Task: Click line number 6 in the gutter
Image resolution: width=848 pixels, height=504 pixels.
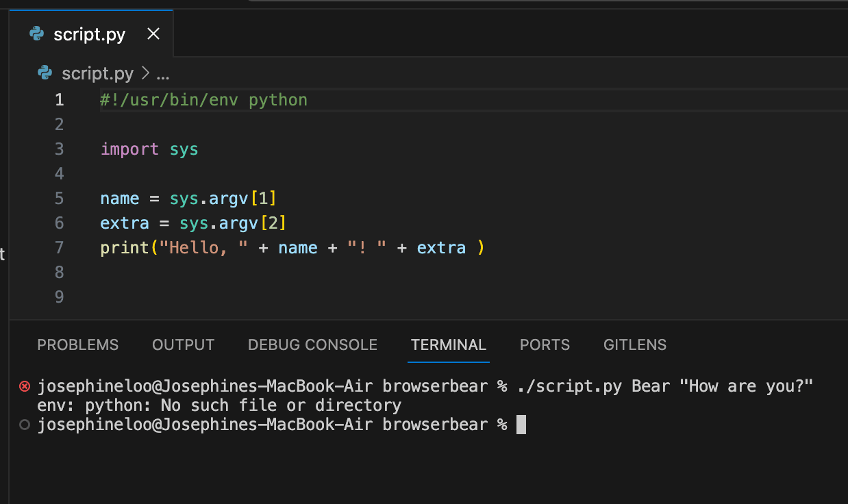Action: (59, 223)
